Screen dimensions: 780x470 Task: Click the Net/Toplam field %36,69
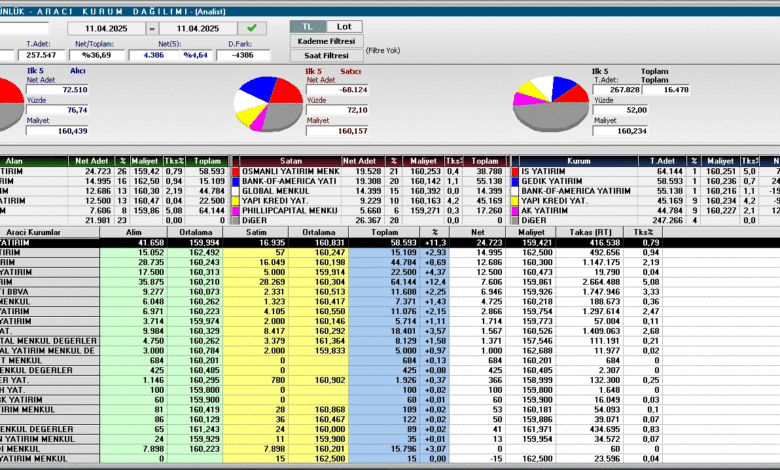coord(97,55)
